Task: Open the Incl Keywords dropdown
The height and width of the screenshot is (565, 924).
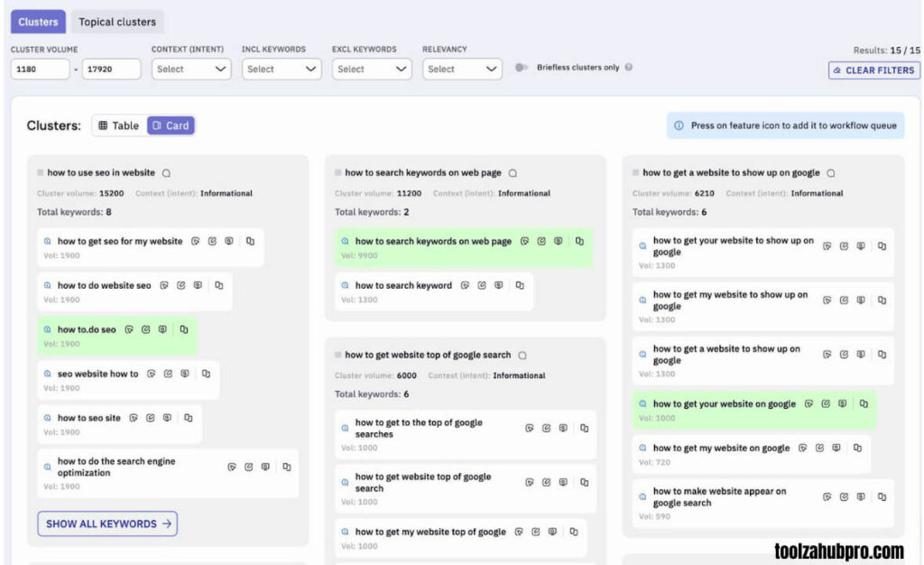Action: click(282, 69)
